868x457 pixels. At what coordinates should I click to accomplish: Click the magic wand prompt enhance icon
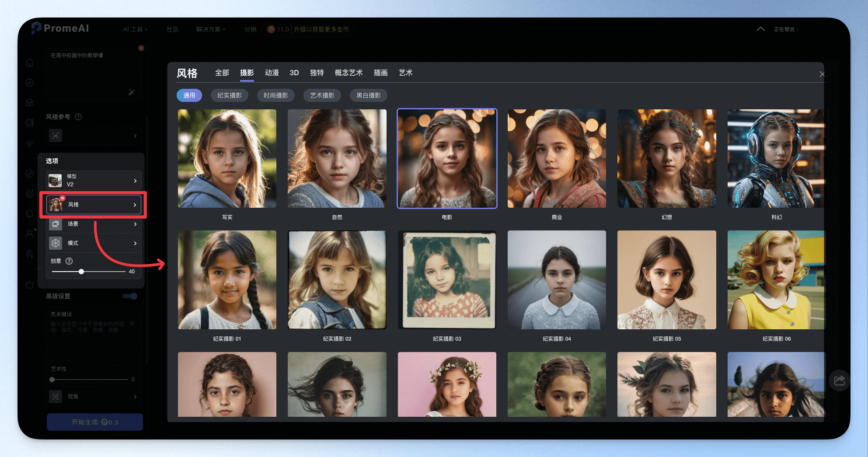coord(132,92)
